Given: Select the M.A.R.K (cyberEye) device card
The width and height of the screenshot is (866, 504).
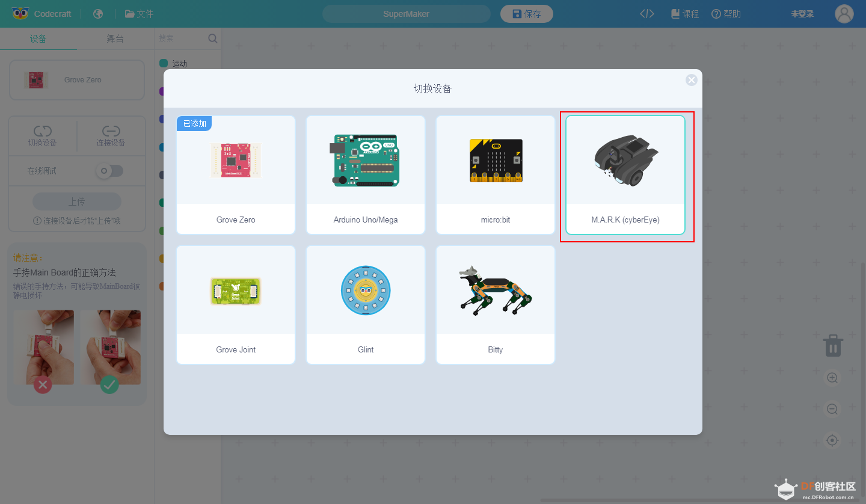Looking at the screenshot, I should pos(625,175).
